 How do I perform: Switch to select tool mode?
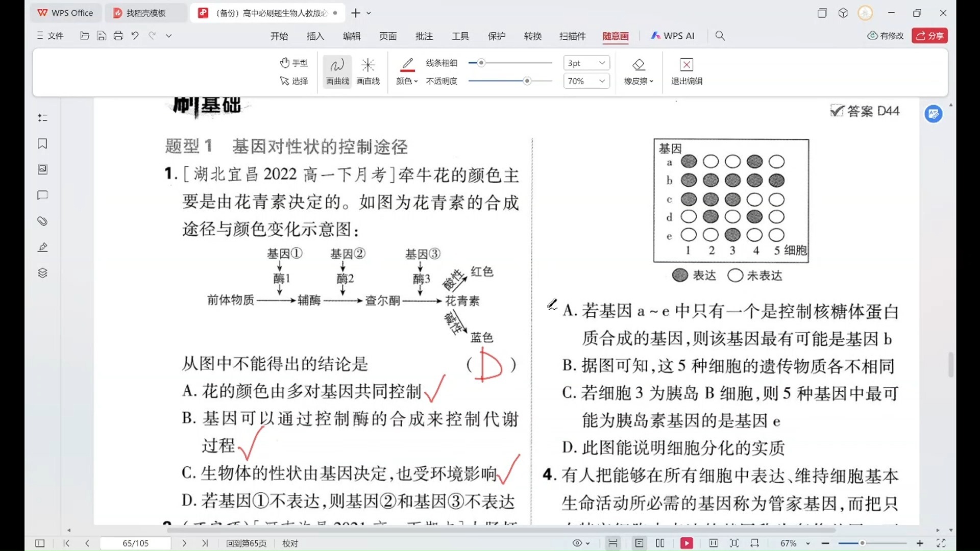[x=294, y=81]
